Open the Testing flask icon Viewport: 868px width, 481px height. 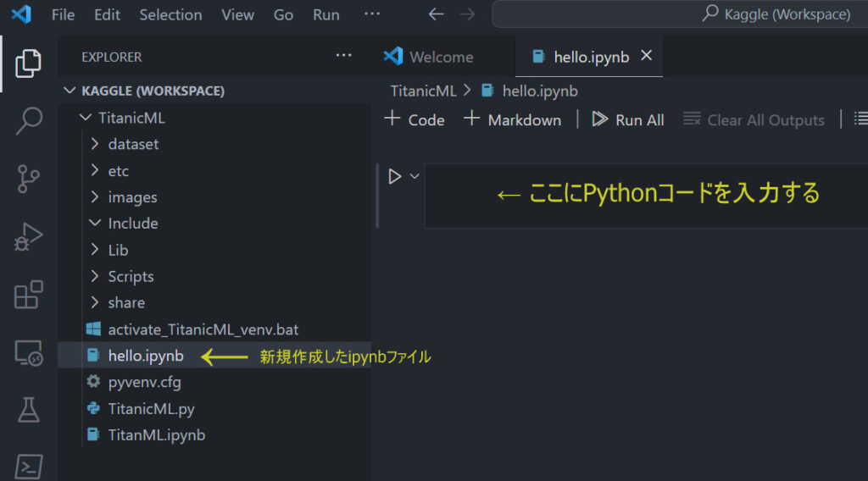point(29,411)
